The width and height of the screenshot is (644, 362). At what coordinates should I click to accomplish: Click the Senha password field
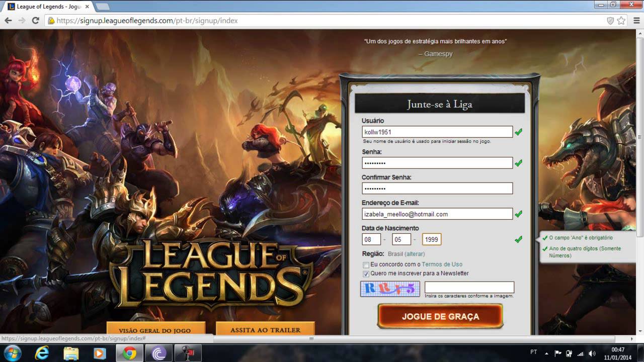click(437, 163)
